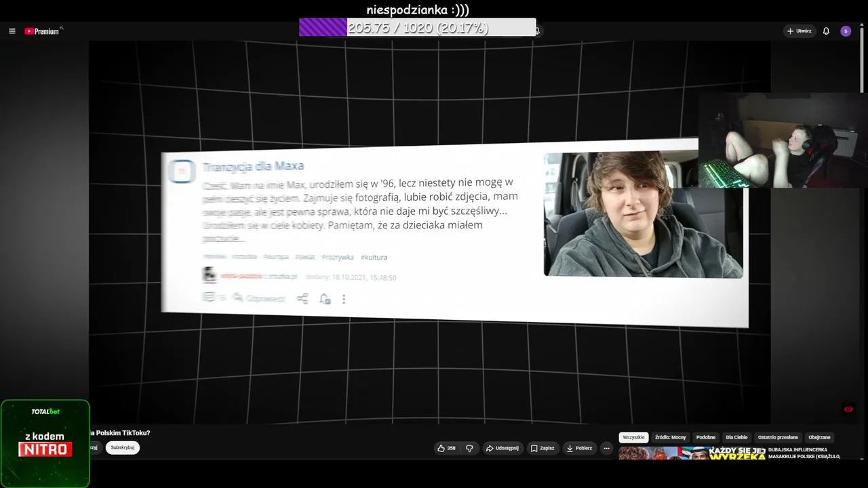Open more actions three-dot menu below video
This screenshot has width=868, height=488.
tap(607, 448)
